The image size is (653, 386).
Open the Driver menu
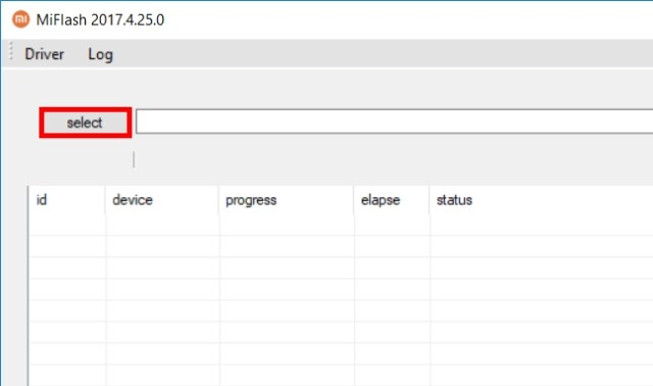pyautogui.click(x=44, y=54)
